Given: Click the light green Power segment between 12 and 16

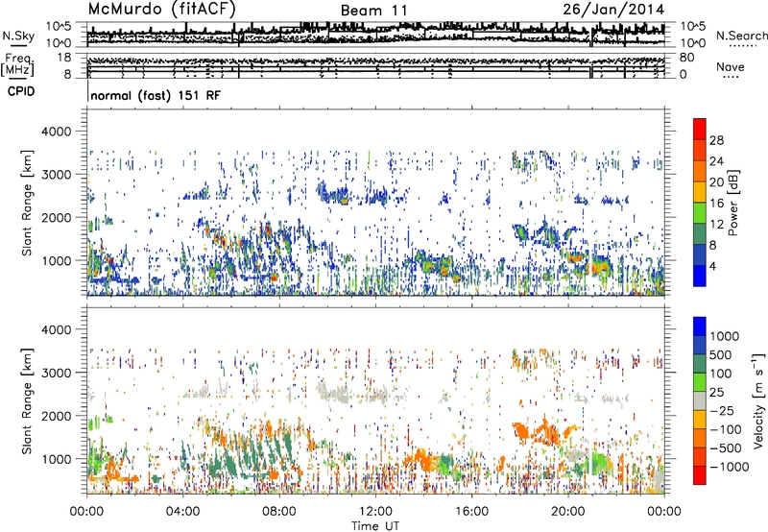Looking at the screenshot, I should tap(700, 213).
